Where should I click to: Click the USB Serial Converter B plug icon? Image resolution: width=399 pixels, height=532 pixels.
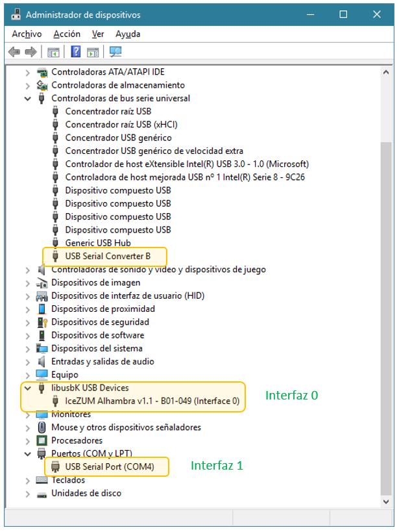55,256
